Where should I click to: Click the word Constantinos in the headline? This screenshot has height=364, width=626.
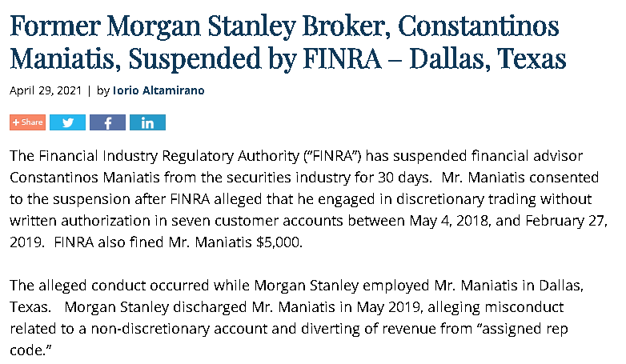[x=478, y=26]
